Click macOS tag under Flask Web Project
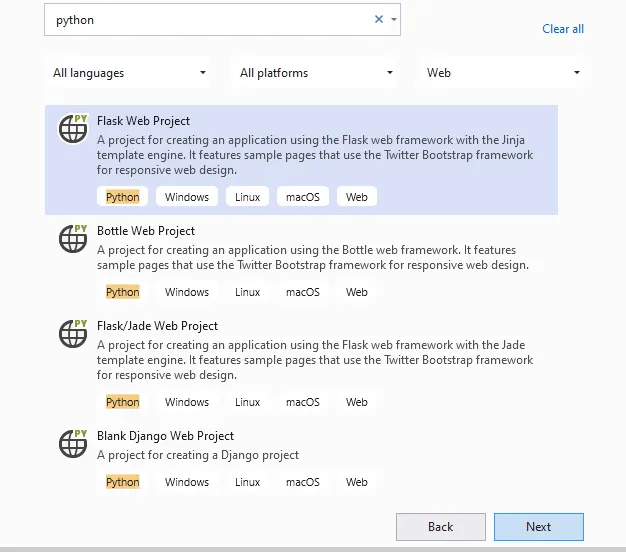The width and height of the screenshot is (626, 552). [303, 197]
